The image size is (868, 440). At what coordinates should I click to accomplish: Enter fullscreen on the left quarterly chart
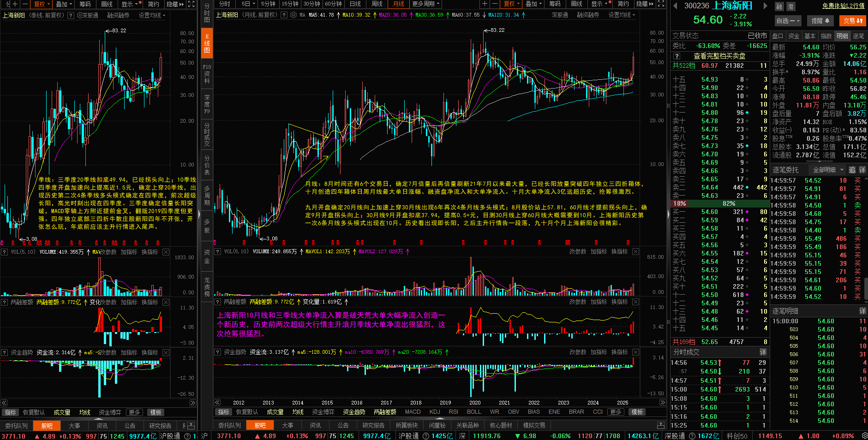click(x=191, y=4)
